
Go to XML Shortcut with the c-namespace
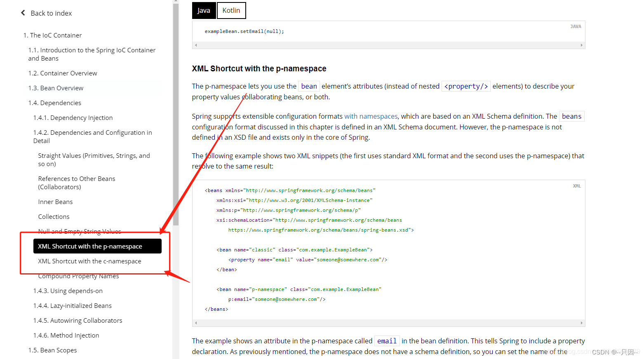(x=89, y=261)
